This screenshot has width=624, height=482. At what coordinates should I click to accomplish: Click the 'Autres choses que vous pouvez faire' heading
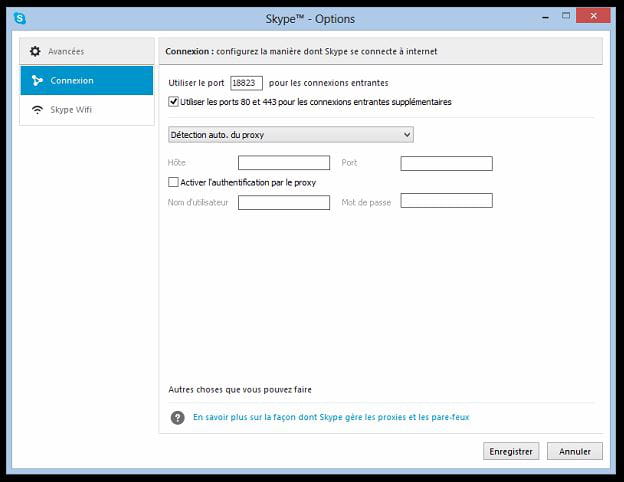pos(240,390)
